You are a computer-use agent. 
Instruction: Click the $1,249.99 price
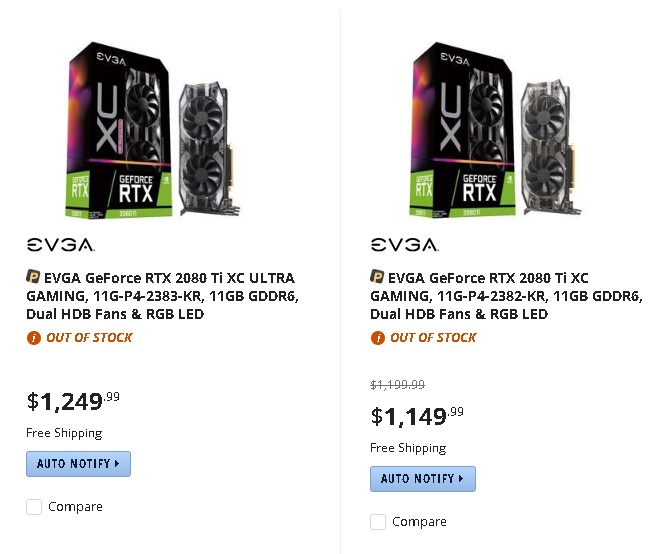73,401
